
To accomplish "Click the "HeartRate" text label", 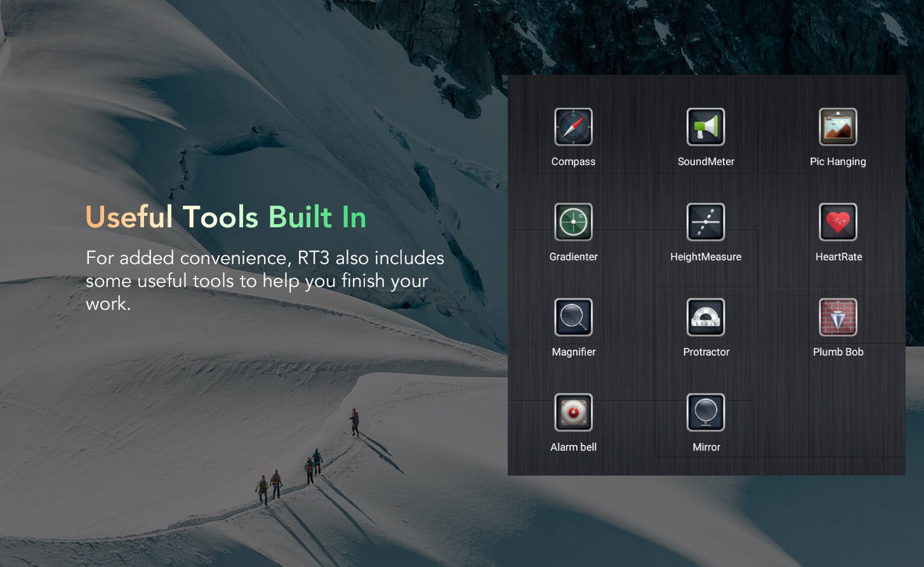I will [838, 257].
